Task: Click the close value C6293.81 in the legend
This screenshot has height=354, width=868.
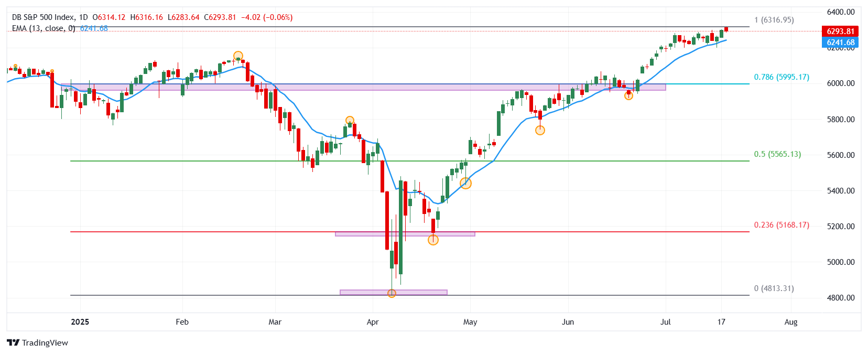Action: (x=220, y=17)
